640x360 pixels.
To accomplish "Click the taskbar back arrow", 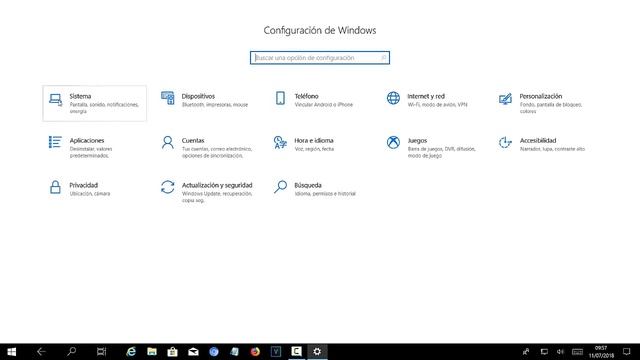I will (x=41, y=351).
